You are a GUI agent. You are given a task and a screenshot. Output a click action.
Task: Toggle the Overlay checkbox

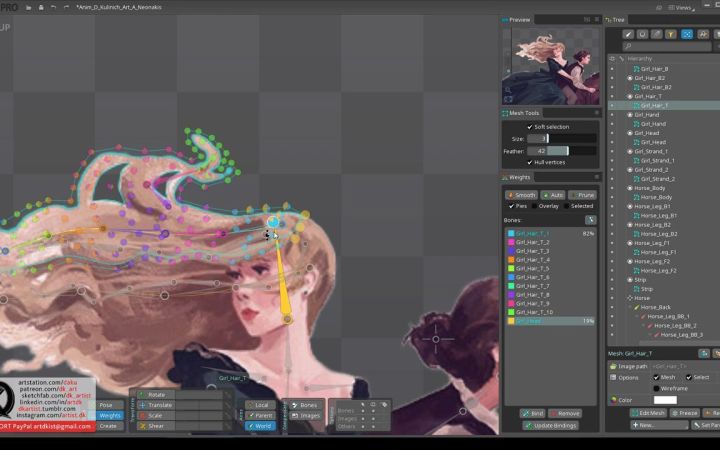534,206
